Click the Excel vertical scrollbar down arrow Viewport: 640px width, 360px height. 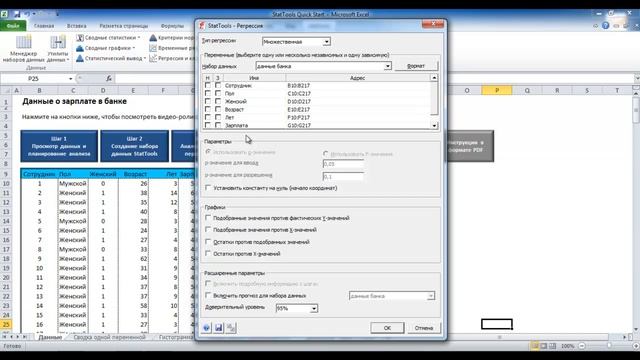click(x=636, y=329)
